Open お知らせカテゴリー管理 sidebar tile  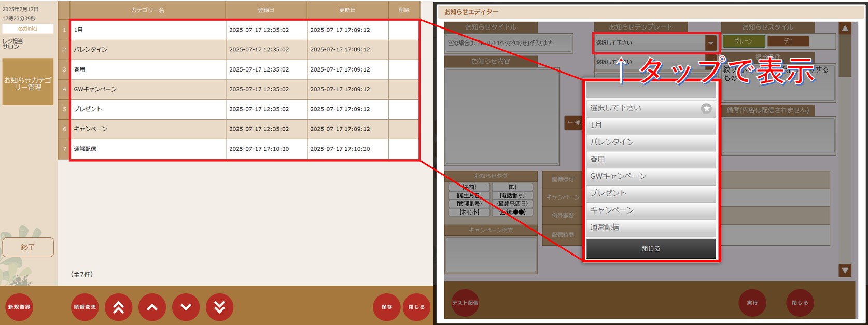coord(28,82)
